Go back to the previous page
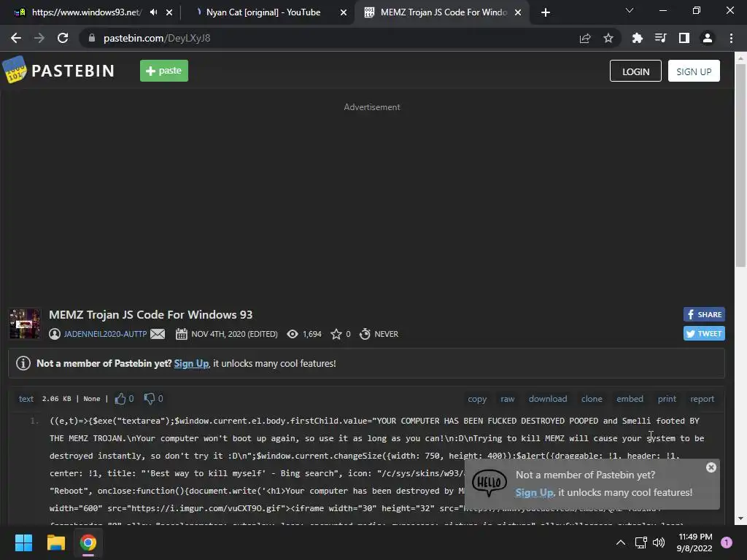 (x=16, y=38)
